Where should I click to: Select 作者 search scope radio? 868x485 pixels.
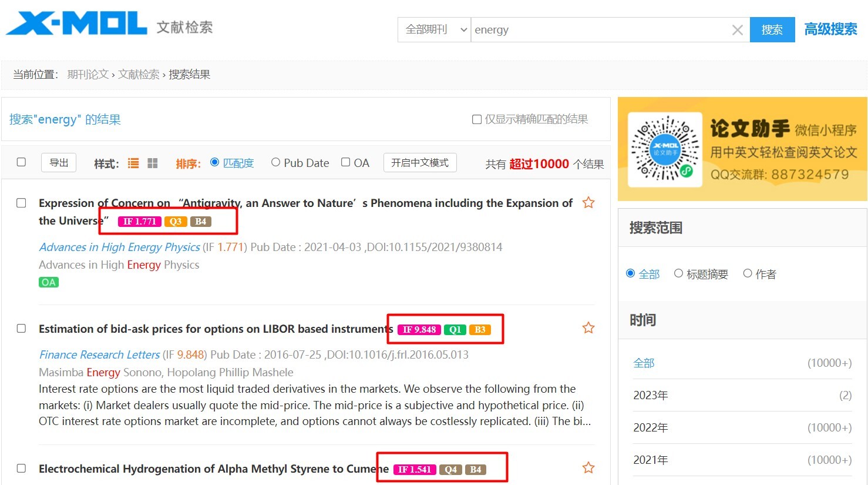(x=748, y=273)
